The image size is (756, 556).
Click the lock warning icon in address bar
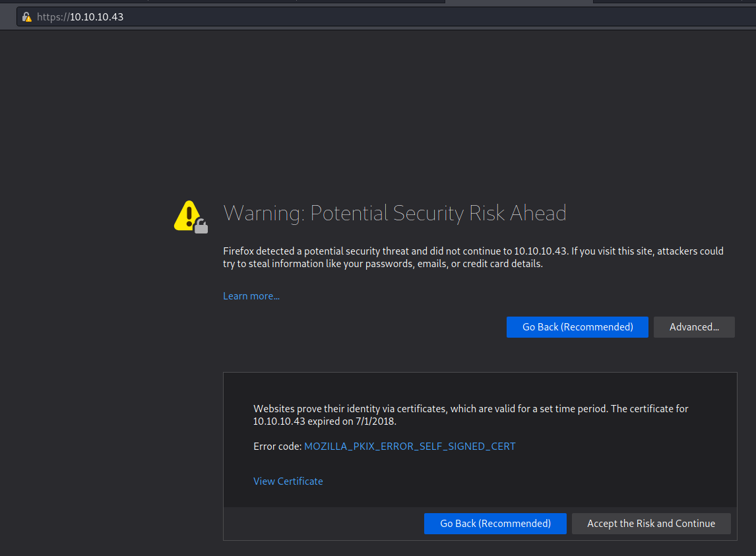click(27, 17)
